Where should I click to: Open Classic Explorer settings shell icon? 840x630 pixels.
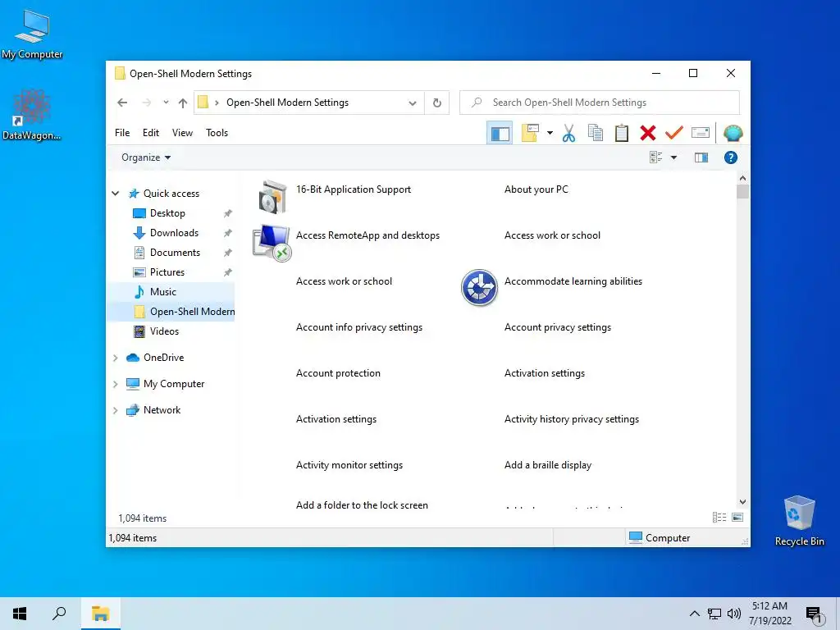[733, 133]
